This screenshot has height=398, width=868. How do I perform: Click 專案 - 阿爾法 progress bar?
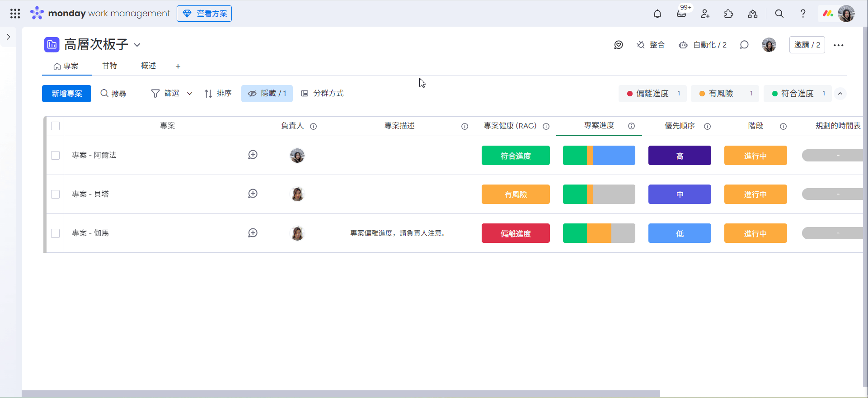click(x=599, y=155)
